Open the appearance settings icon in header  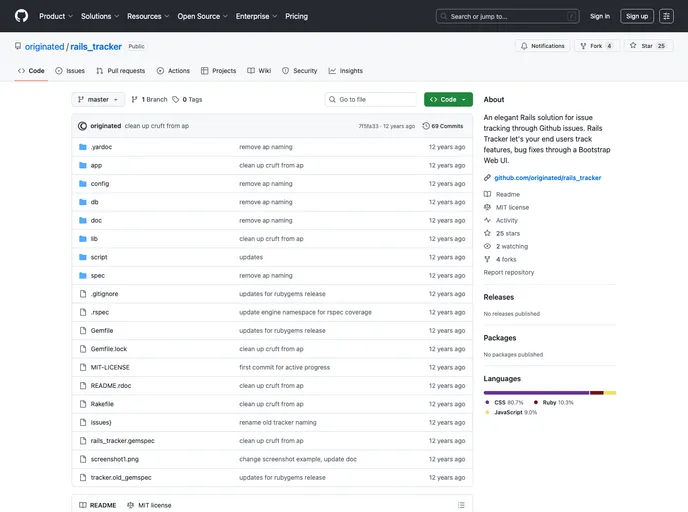666,16
